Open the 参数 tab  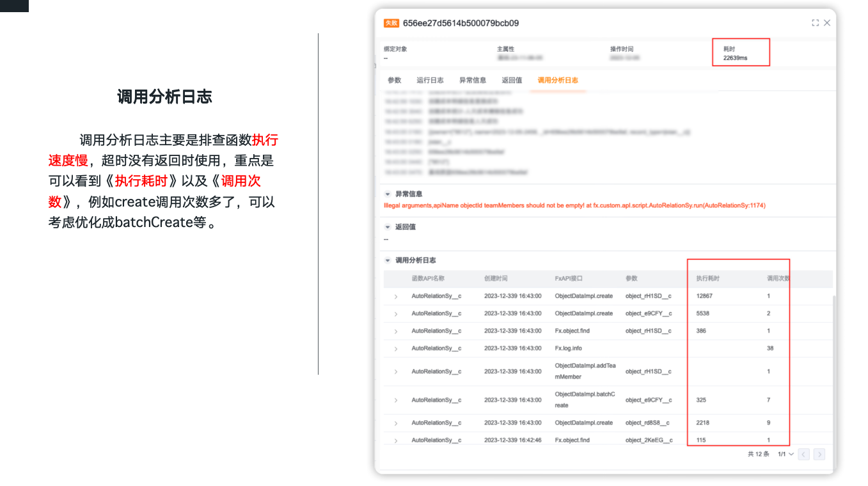pos(394,81)
